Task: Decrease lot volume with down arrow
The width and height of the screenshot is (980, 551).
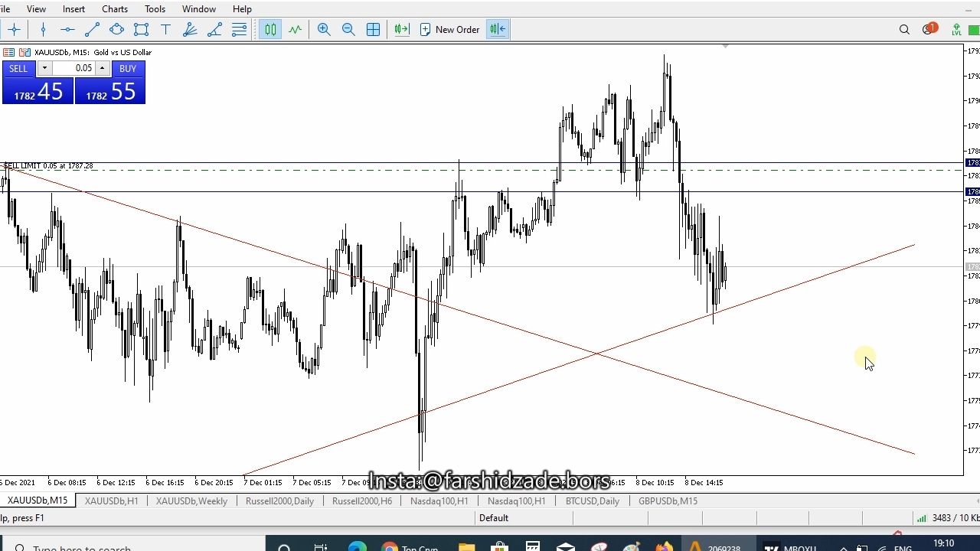Action: [x=44, y=68]
